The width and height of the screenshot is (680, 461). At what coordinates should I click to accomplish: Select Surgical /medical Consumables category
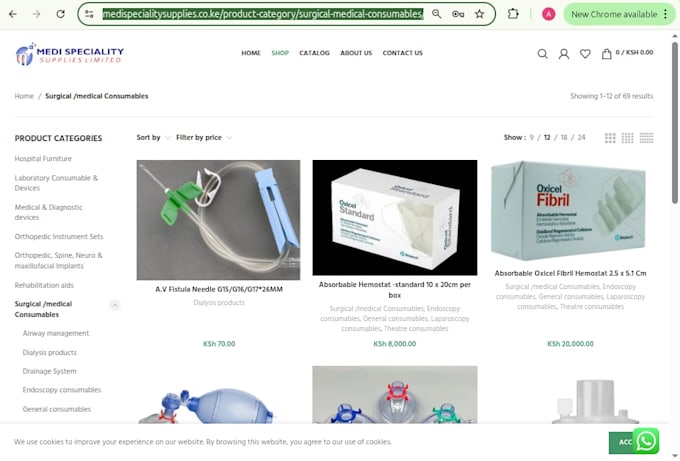click(43, 309)
